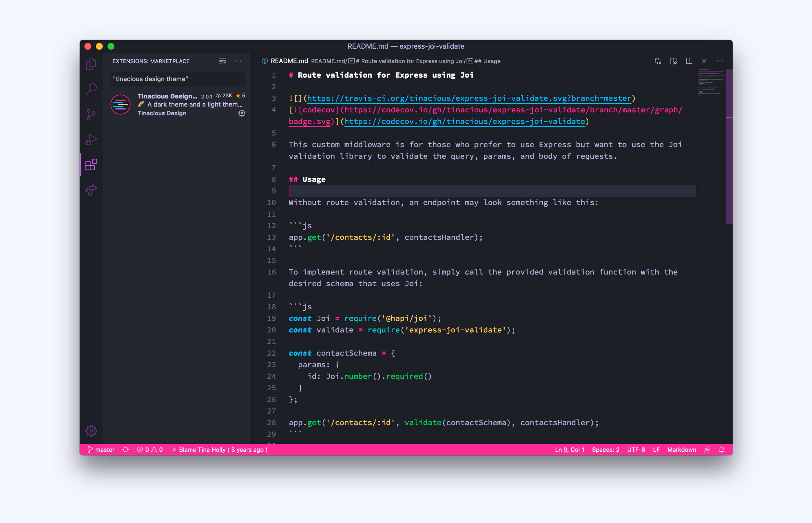
Task: Click the Tinacious Design extension title
Action: point(167,96)
